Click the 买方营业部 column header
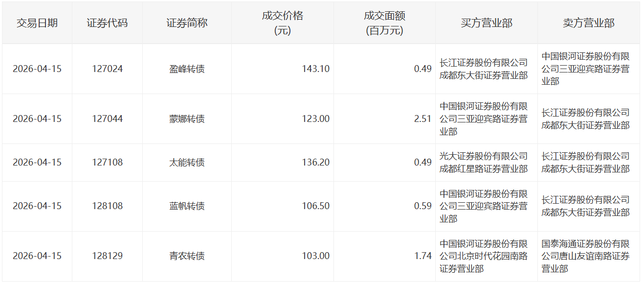The image size is (644, 285). tap(486, 23)
